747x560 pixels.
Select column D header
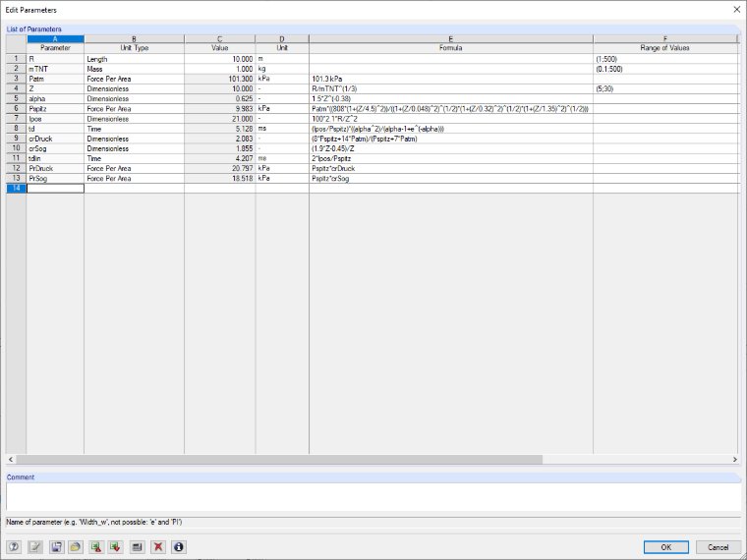[x=282, y=39]
